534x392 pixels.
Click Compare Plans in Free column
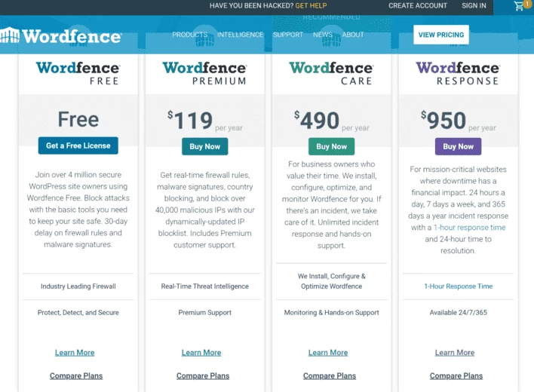(76, 376)
